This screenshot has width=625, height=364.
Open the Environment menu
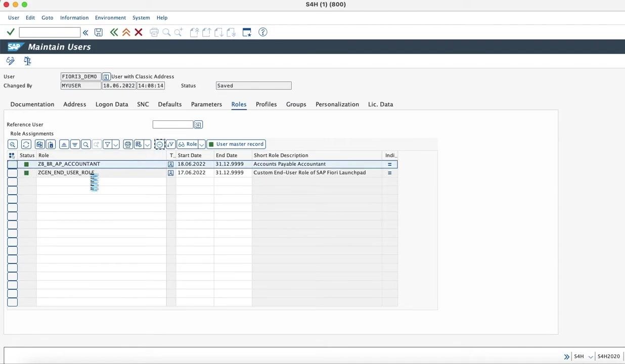click(x=110, y=18)
